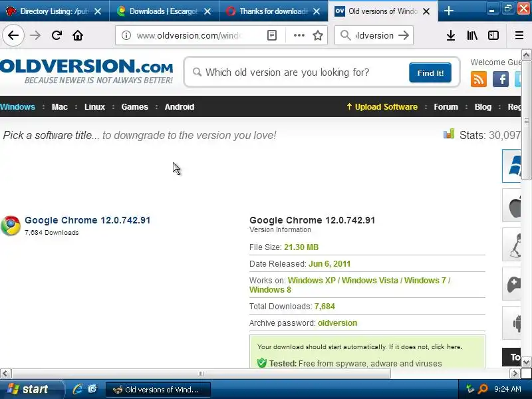This screenshot has width=532, height=399.
Task: Click Upload Software link
Action: coord(382,107)
